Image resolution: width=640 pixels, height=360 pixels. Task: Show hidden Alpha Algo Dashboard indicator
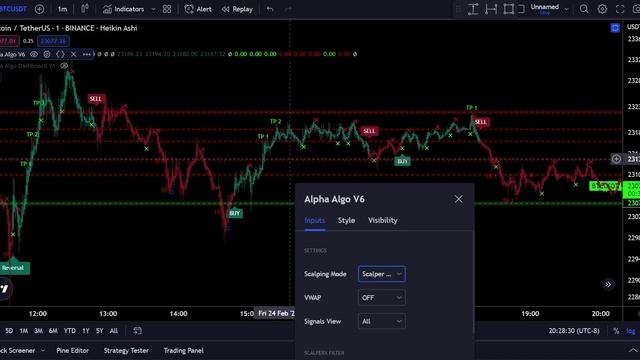point(64,66)
